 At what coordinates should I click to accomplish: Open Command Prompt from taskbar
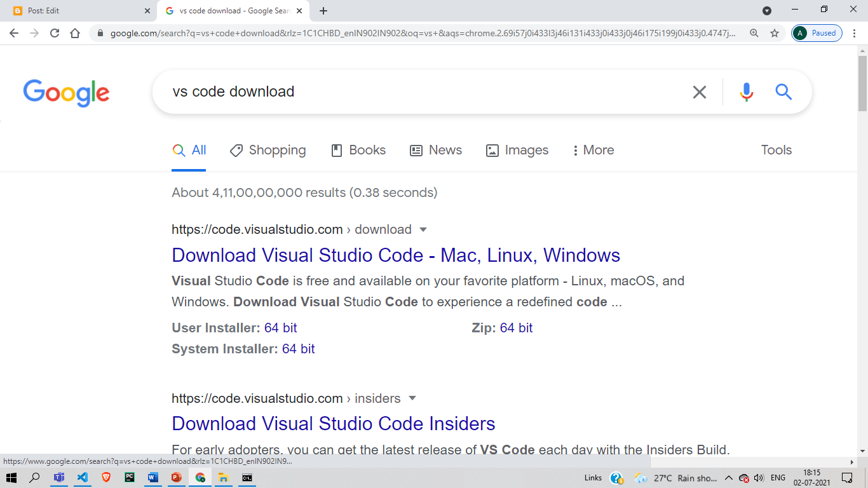click(x=247, y=478)
